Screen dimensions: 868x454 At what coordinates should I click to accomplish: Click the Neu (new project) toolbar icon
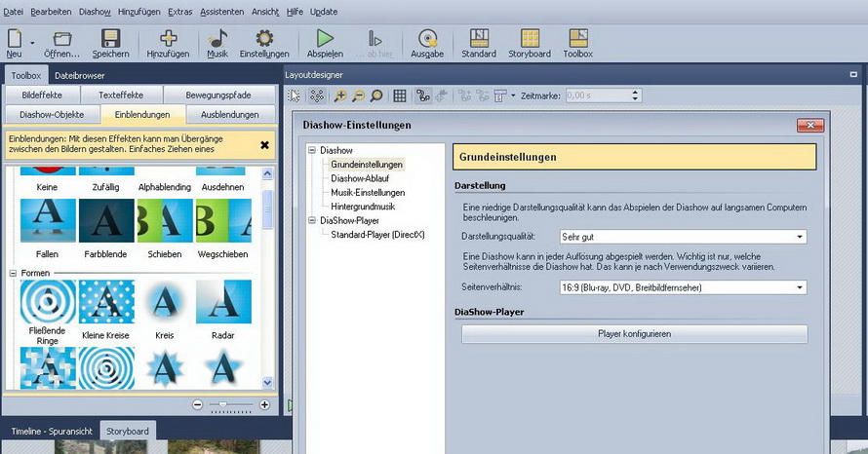(14, 39)
